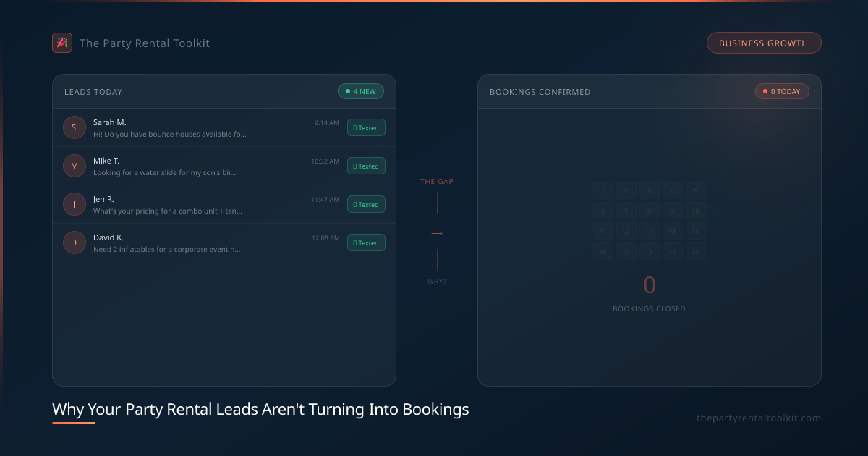The height and width of the screenshot is (456, 868).
Task: Visit thepartyrentaltoolkit.com link
Action: click(759, 418)
